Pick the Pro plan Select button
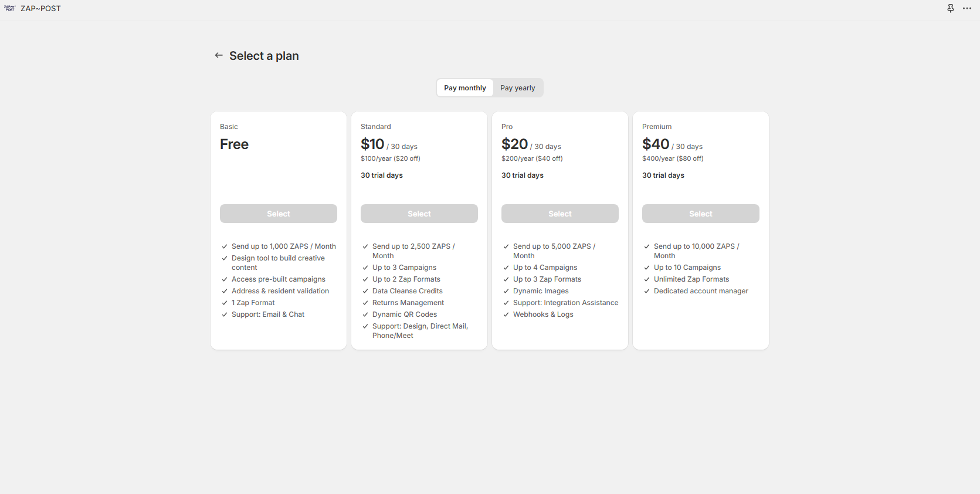 coord(560,214)
